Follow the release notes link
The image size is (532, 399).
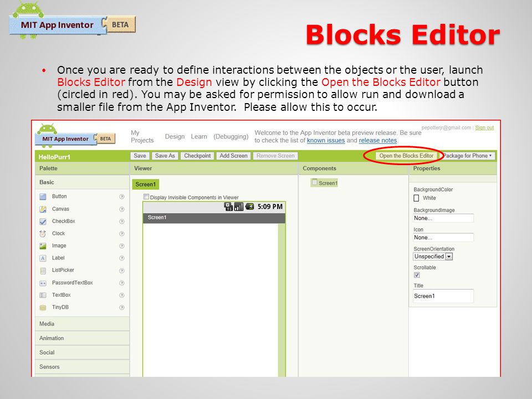coord(378,140)
